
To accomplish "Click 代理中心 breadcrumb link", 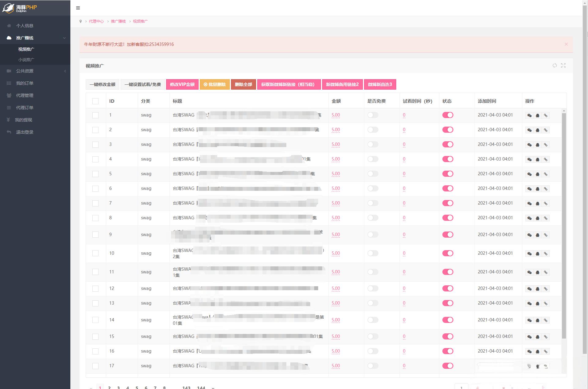I will pos(96,21).
